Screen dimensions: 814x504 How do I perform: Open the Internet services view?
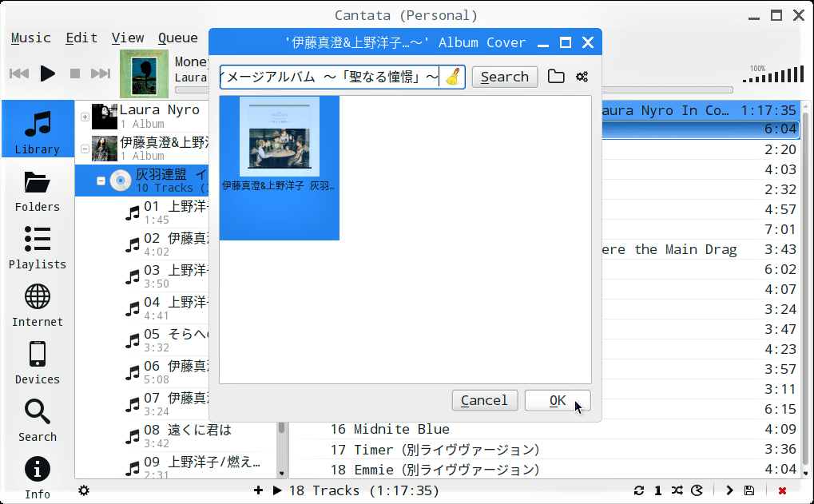(38, 306)
